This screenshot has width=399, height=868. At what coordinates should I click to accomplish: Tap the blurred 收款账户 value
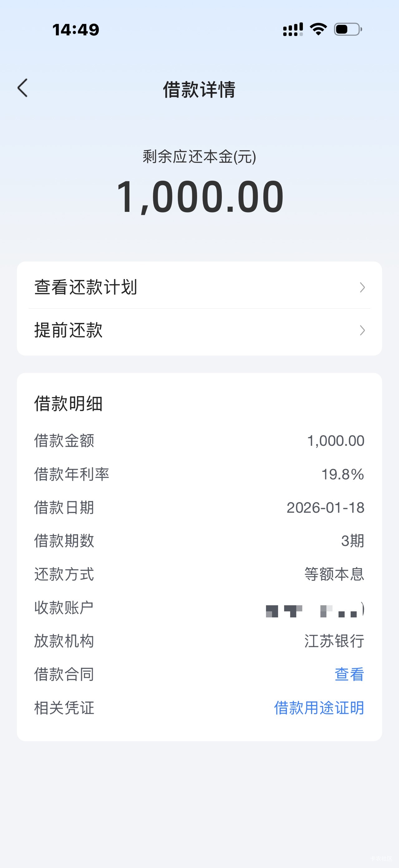[x=314, y=610]
